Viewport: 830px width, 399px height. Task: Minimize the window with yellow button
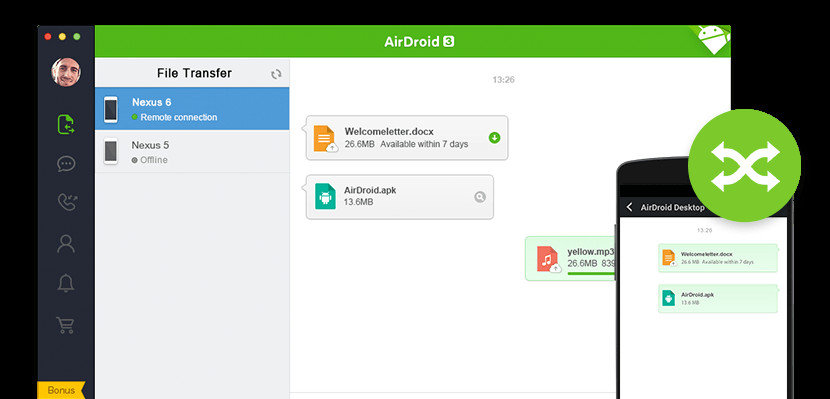[x=62, y=37]
